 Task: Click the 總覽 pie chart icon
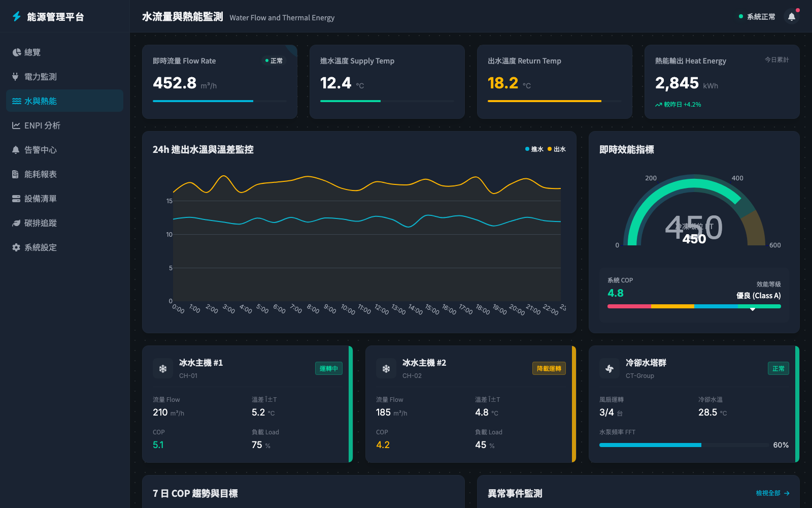16,52
